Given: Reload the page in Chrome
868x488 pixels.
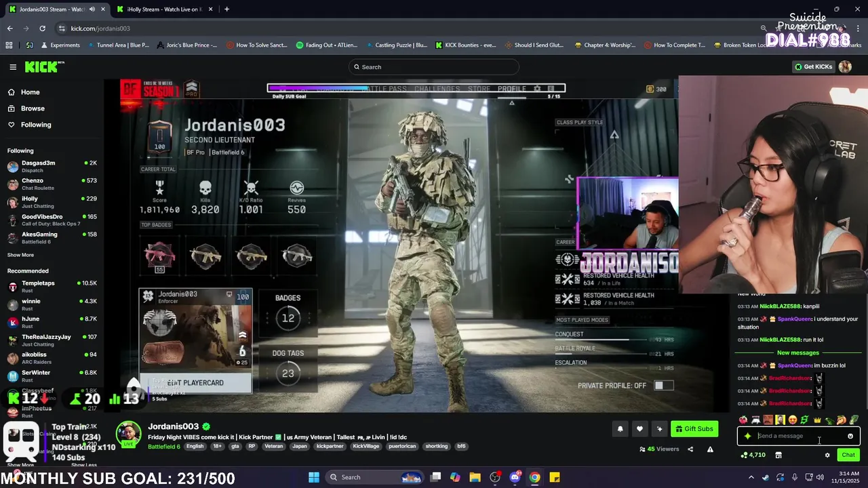Looking at the screenshot, I should [42, 28].
